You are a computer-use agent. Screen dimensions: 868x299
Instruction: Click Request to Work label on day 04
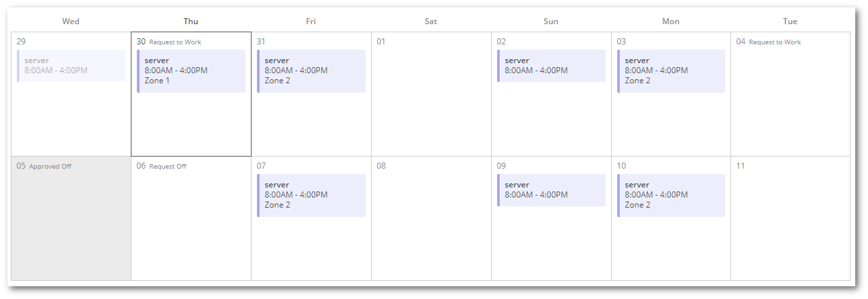775,42
